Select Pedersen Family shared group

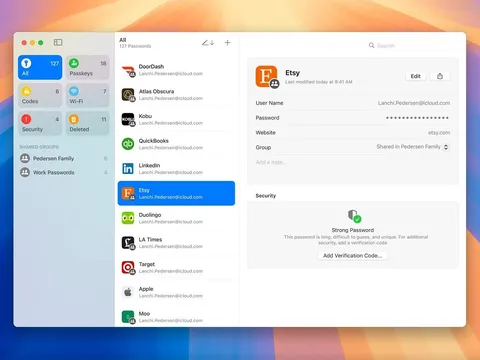point(64,158)
